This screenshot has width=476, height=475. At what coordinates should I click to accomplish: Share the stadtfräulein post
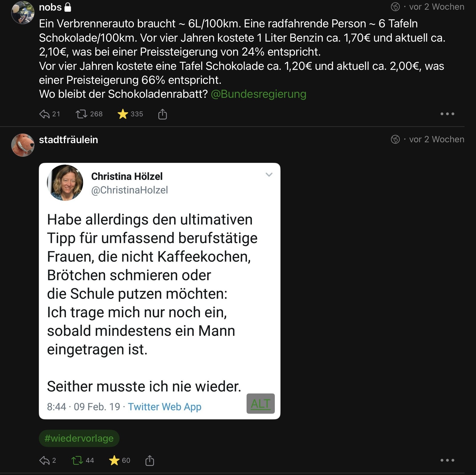point(150,460)
